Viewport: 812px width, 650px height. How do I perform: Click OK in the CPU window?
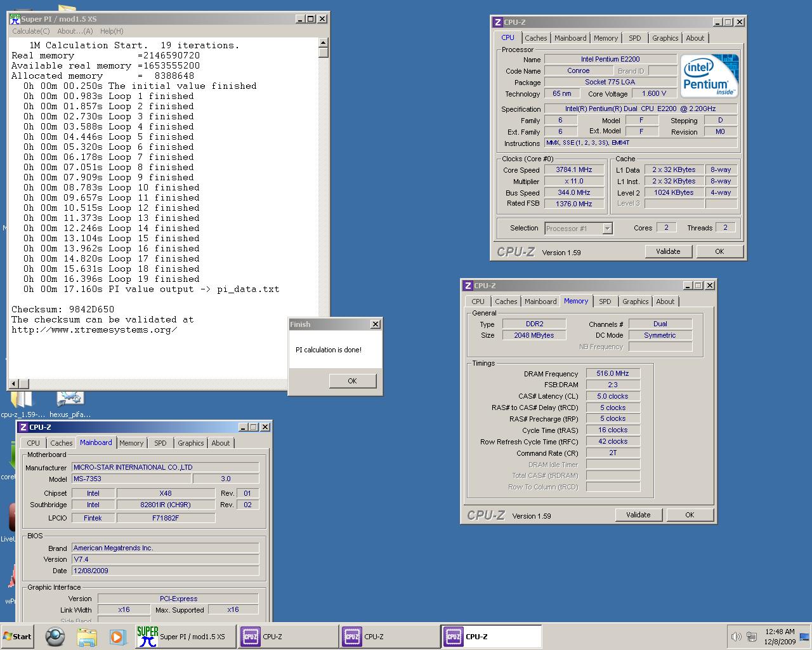719,251
